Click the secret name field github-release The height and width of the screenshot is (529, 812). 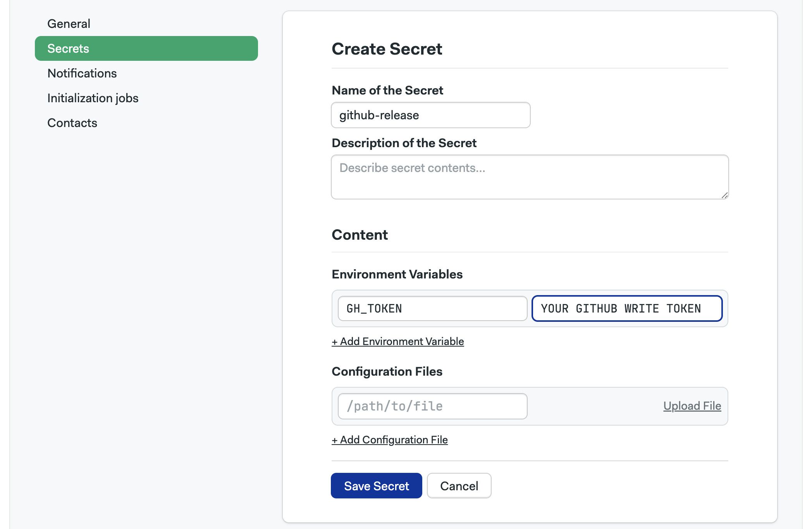coord(430,115)
